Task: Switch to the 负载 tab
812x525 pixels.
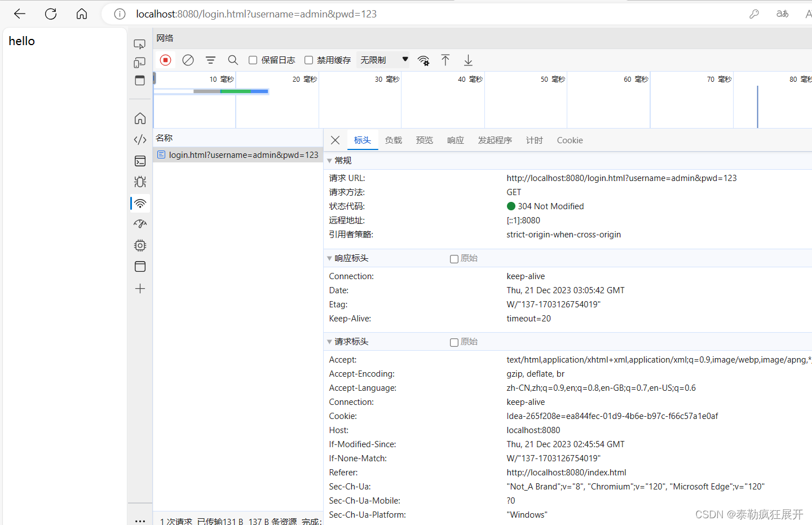Action: point(393,140)
